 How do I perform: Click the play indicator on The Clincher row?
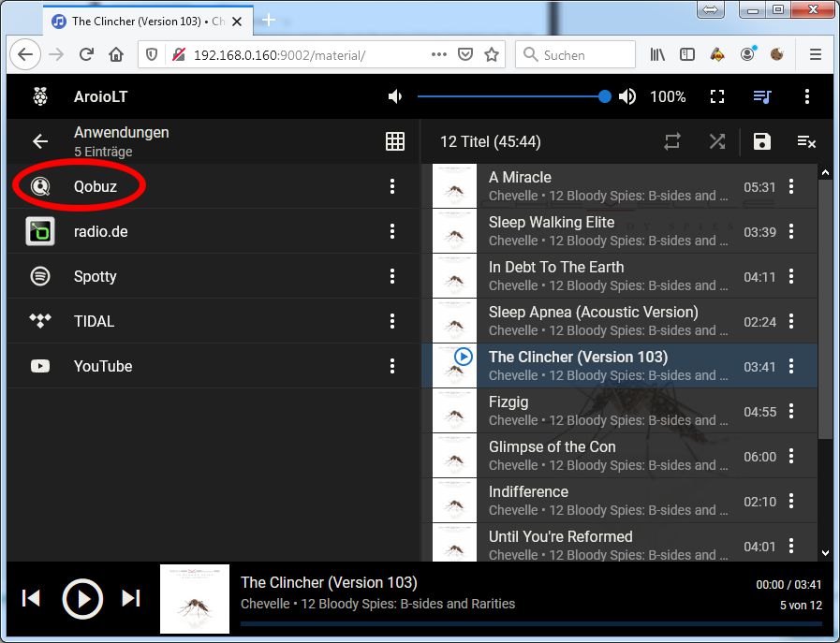463,357
